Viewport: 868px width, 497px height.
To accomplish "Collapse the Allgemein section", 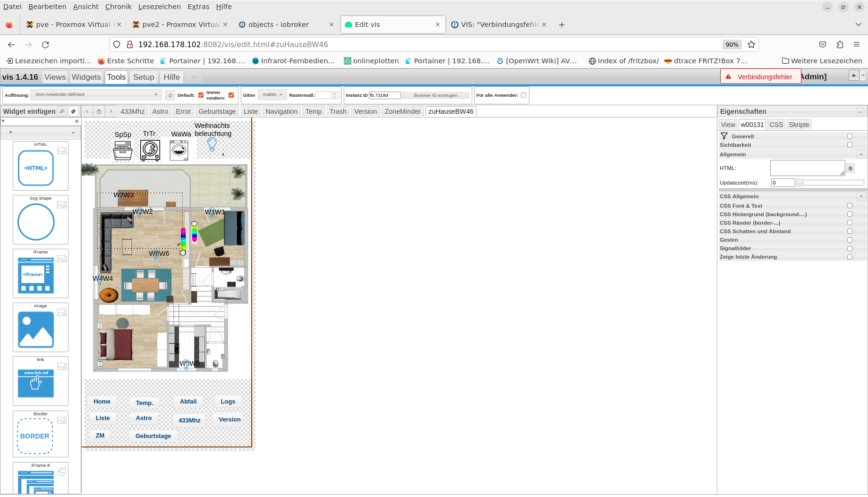I will pos(861,154).
